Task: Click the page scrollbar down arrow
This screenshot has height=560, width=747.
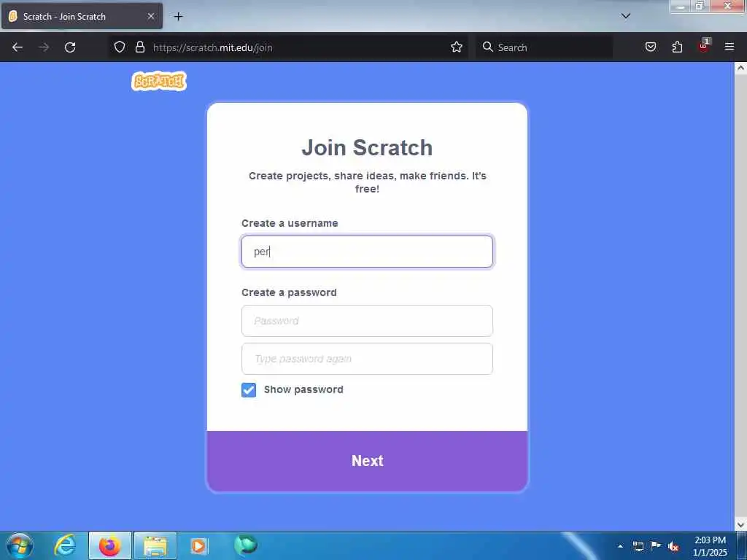Action: [740, 525]
